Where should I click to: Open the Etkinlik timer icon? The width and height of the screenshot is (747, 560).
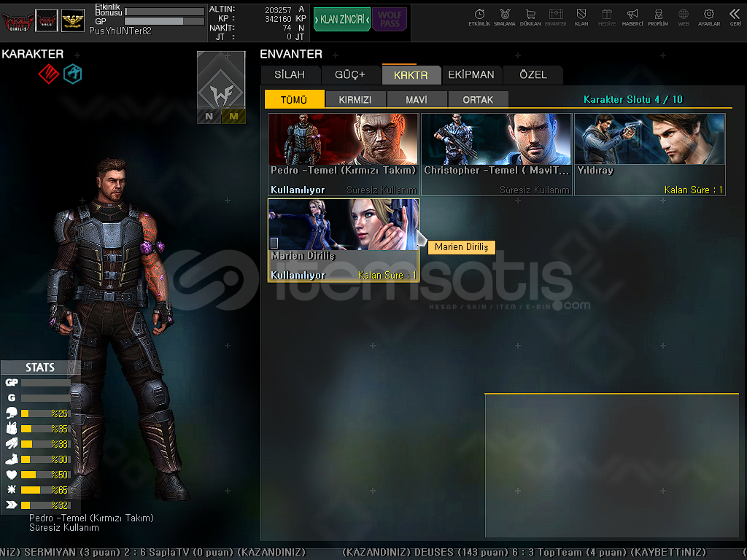click(479, 17)
